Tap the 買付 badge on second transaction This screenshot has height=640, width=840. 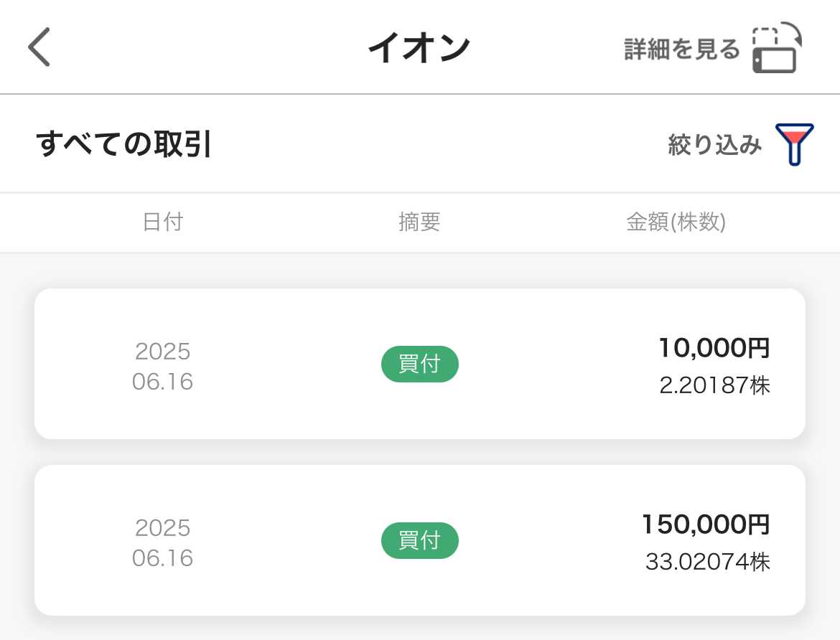click(x=419, y=540)
